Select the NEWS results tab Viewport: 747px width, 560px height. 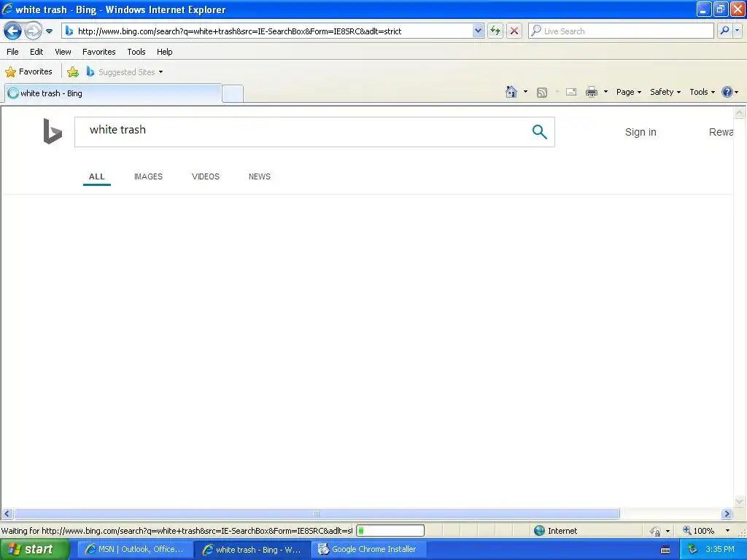[260, 176]
